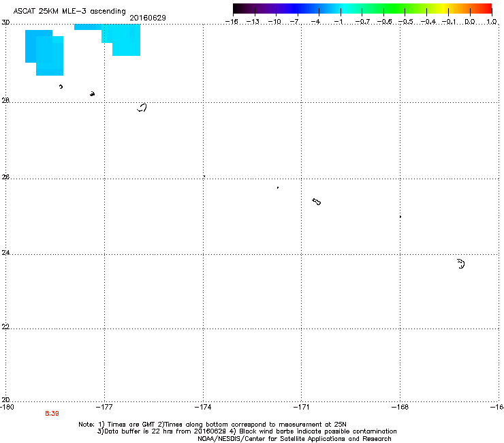Click the 'NOAA/NESDIS/Center for Satellite Applications and Research' credit
This screenshot has height=443, width=504.
tap(294, 439)
